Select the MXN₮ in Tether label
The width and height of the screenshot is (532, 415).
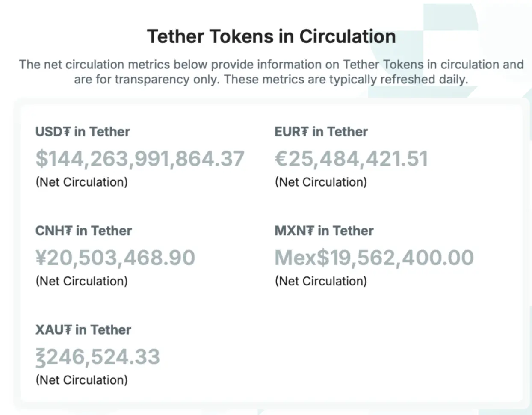tap(324, 231)
